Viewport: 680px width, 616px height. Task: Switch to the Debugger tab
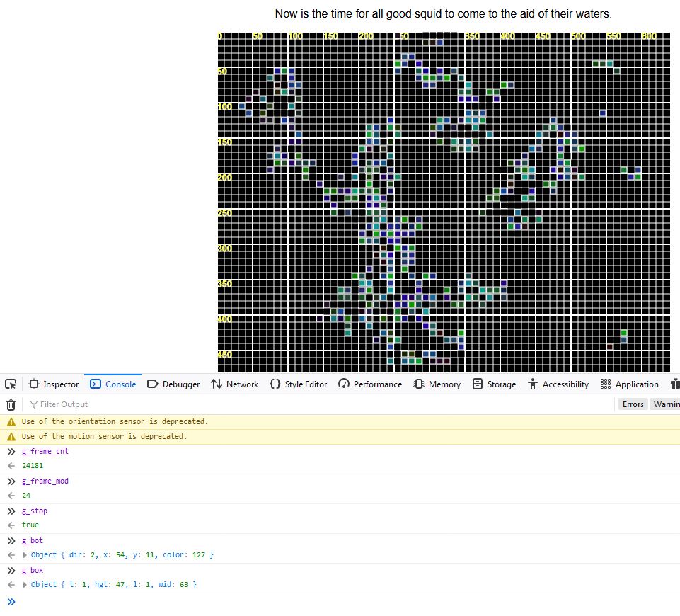[173, 384]
